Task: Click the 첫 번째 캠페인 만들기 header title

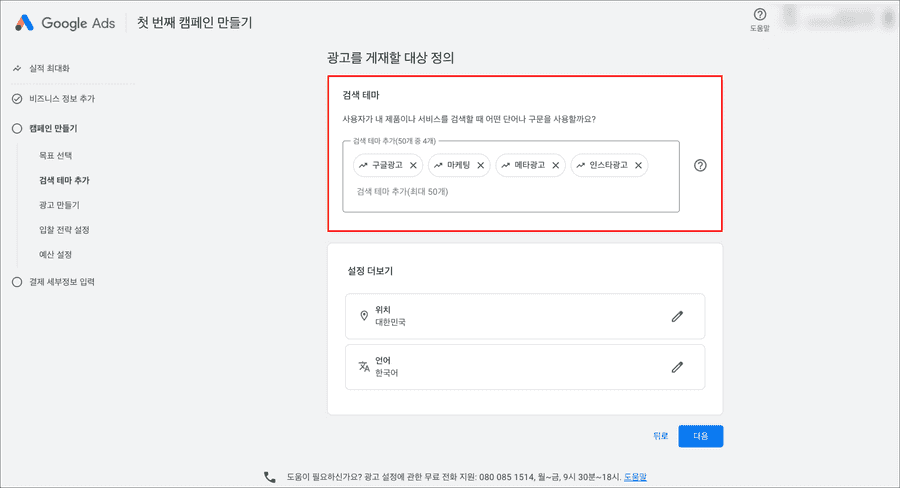Action: click(x=195, y=23)
